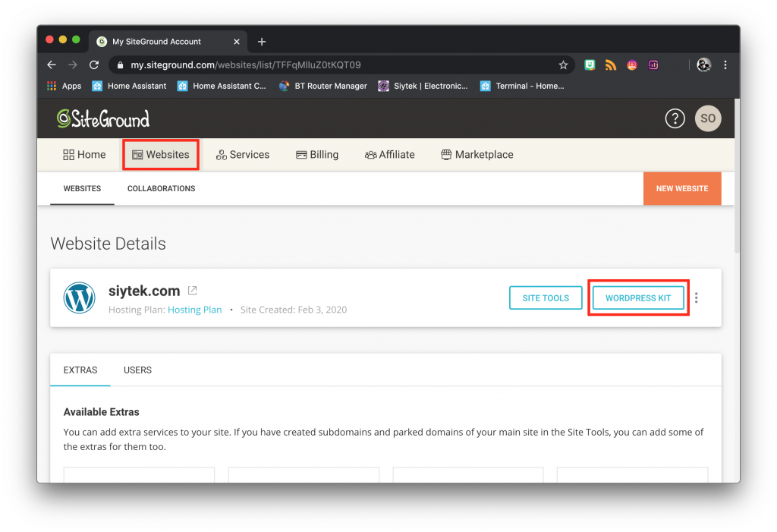Bookmark this page with the star icon
Viewport: 777px width, 532px height.
click(x=564, y=65)
